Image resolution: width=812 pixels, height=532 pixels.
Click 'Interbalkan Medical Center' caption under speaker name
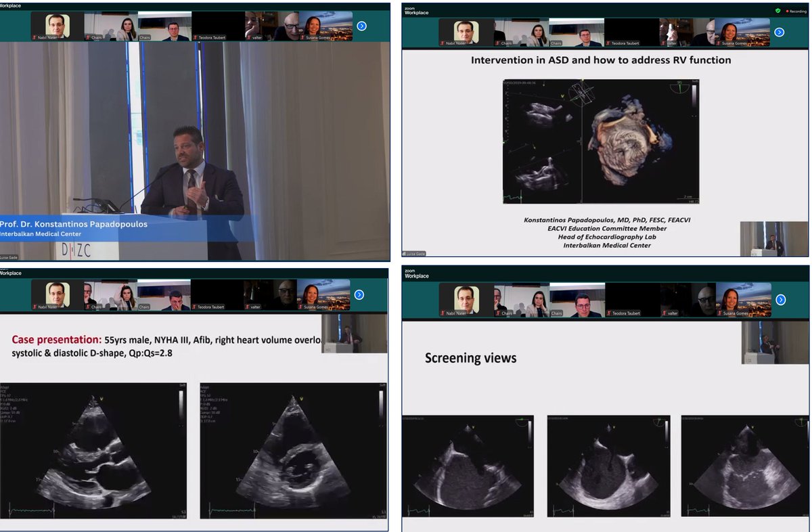tap(41, 234)
